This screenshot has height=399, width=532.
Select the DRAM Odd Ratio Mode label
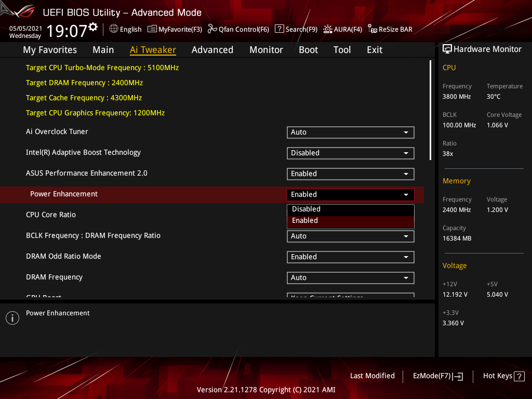point(63,257)
